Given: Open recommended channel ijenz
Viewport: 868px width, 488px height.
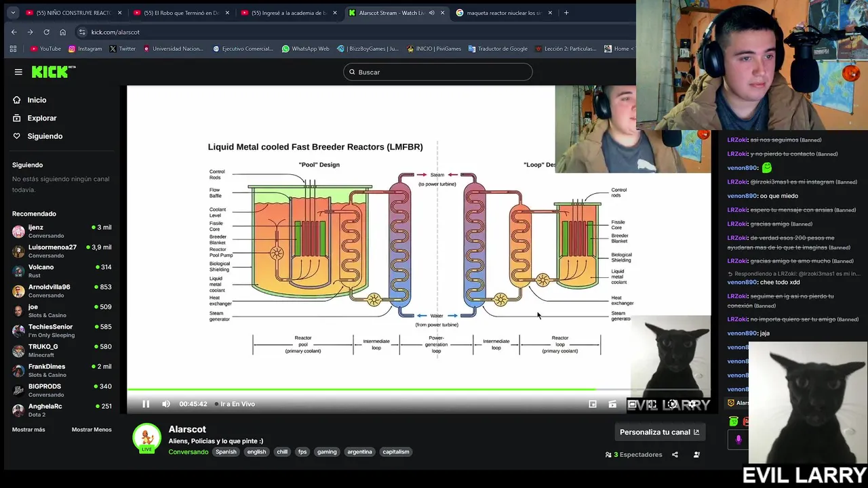Looking at the screenshot, I should pos(62,231).
